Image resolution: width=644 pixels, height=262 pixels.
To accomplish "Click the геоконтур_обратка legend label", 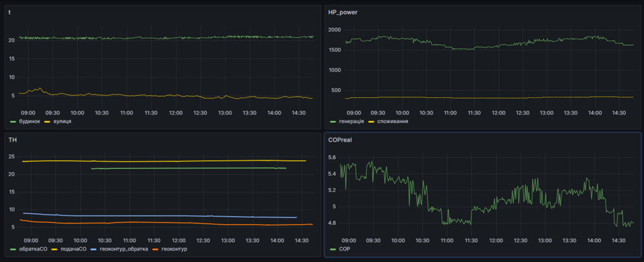I will 124,248.
